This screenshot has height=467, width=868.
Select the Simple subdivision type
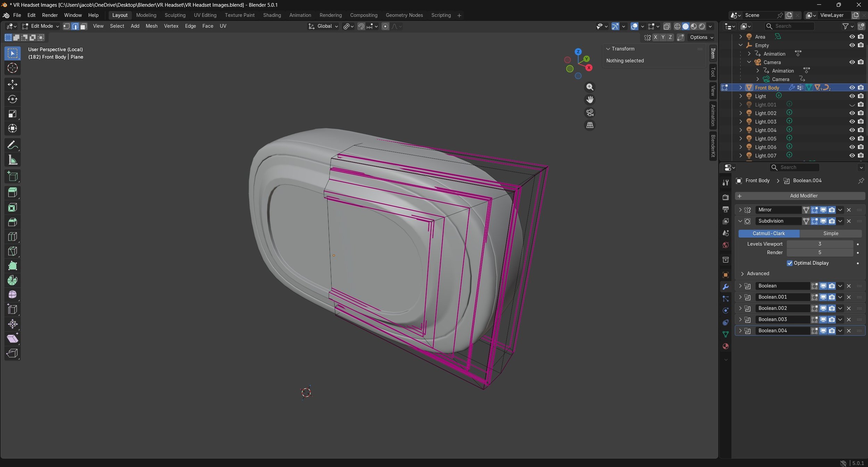point(831,233)
